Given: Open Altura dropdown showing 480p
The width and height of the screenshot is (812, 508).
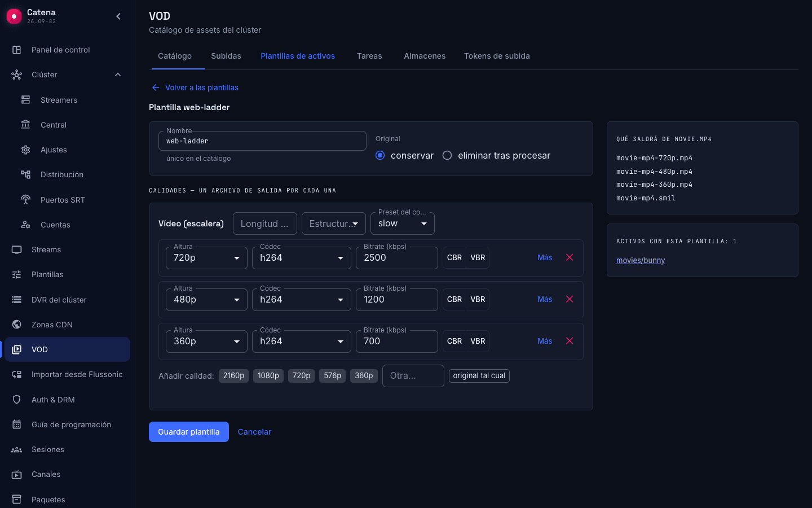Looking at the screenshot, I should pos(206,300).
